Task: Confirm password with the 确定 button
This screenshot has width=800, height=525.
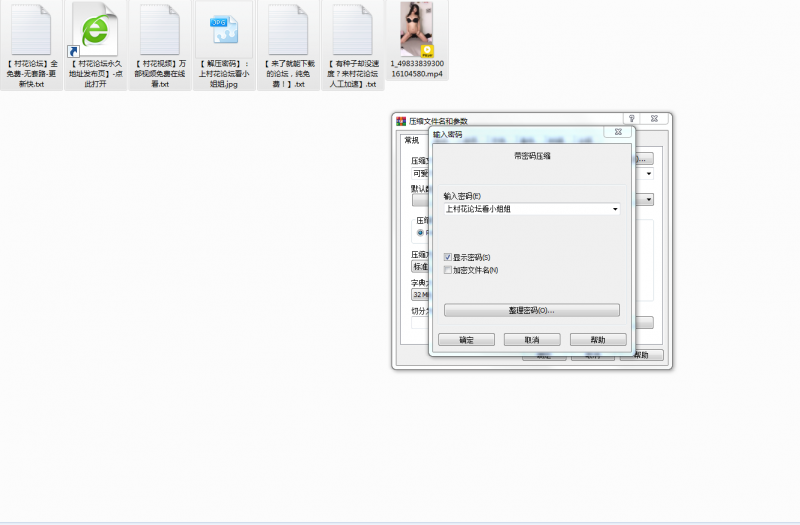Action: point(466,340)
